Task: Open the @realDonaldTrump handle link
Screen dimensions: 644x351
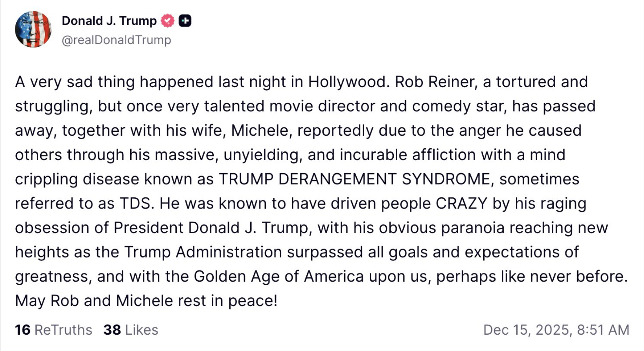Action: click(116, 40)
